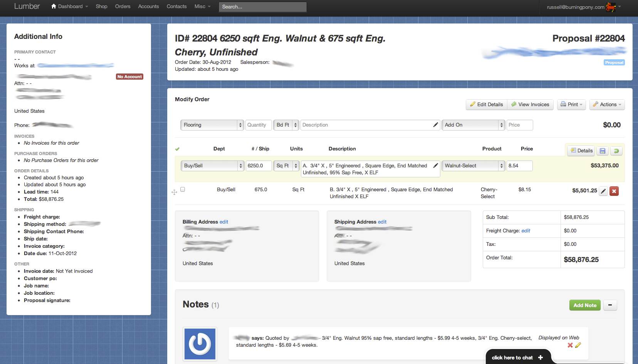Delete the Cherry-Select line item
The image size is (638, 364).
(614, 191)
